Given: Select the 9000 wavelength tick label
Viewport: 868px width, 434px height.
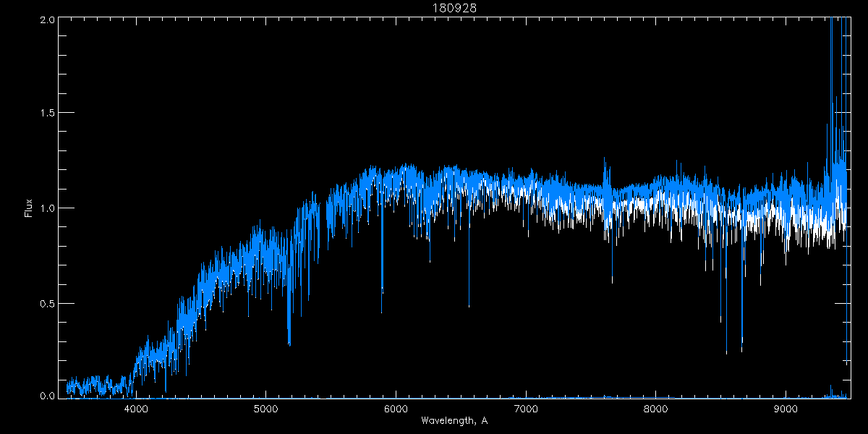Looking at the screenshot, I should click(x=786, y=409).
